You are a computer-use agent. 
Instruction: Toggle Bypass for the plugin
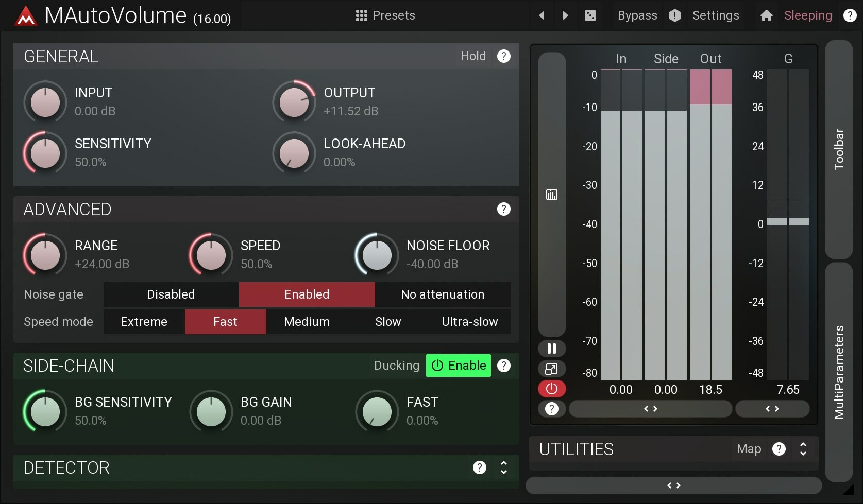click(637, 15)
